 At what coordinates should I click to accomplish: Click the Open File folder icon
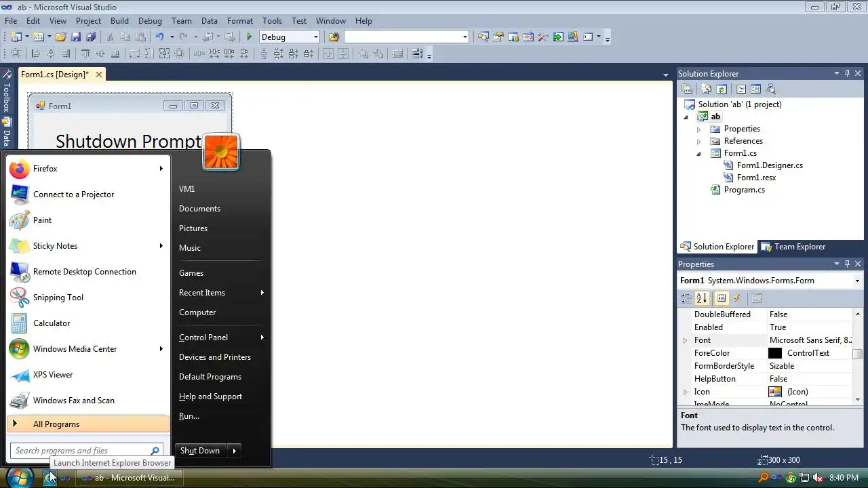(61, 37)
